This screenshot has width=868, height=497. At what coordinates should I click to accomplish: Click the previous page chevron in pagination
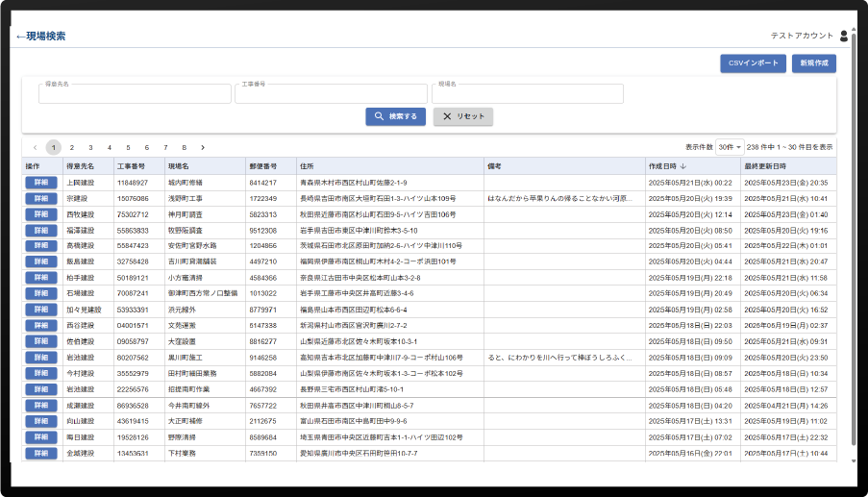[x=36, y=147]
